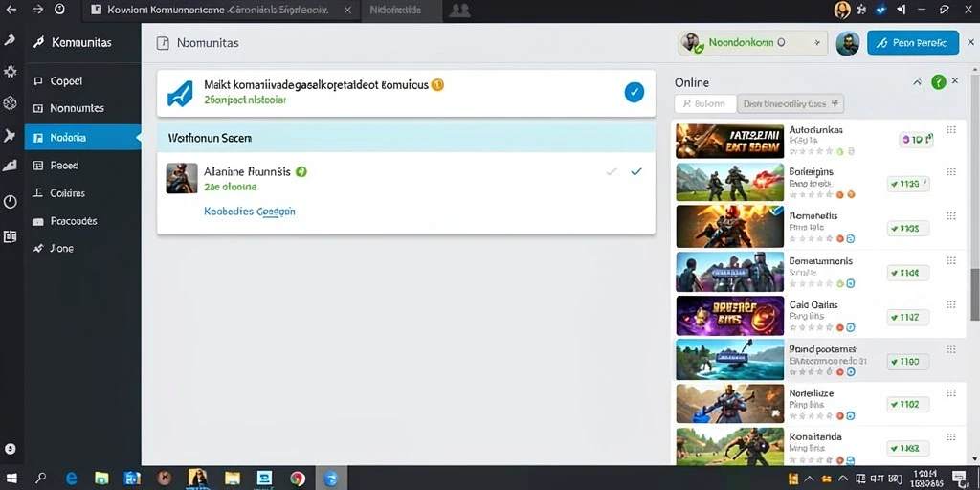Toggle the blue check circle in Maikt card

coord(634,93)
